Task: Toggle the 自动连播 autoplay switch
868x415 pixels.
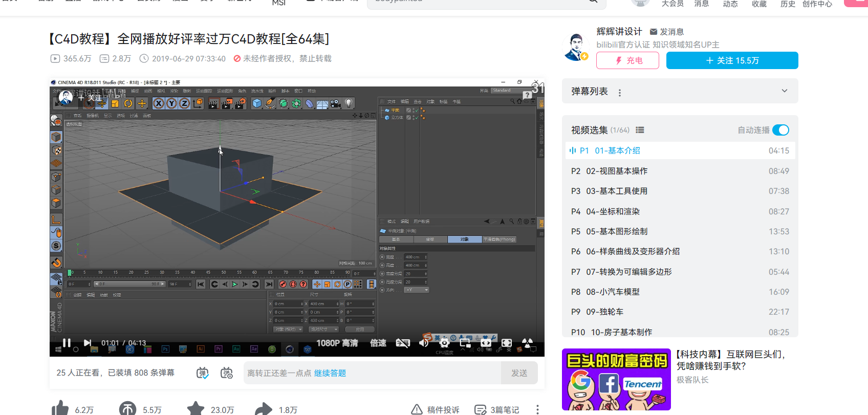Action: point(780,130)
